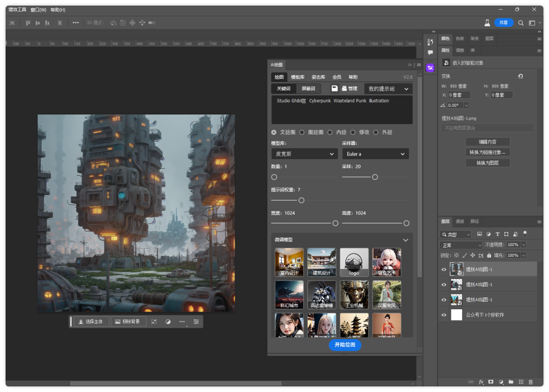Select the 图绘图 radio option
The height and width of the screenshot is (392, 549).
302,132
